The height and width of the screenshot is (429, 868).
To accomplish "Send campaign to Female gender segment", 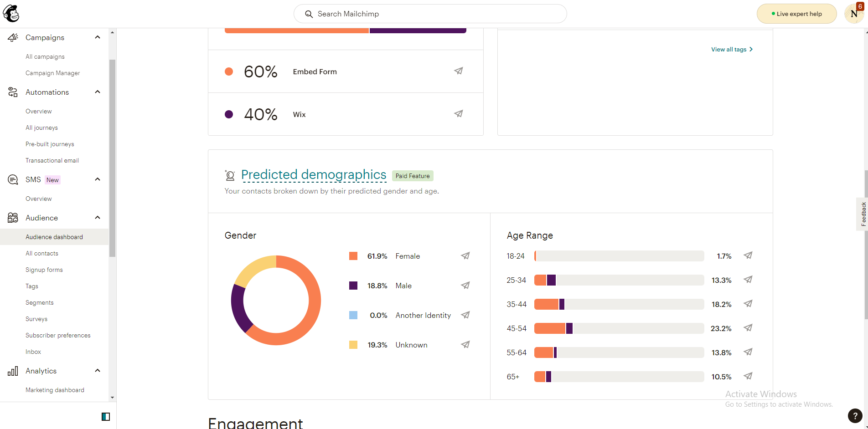I will pyautogui.click(x=465, y=256).
